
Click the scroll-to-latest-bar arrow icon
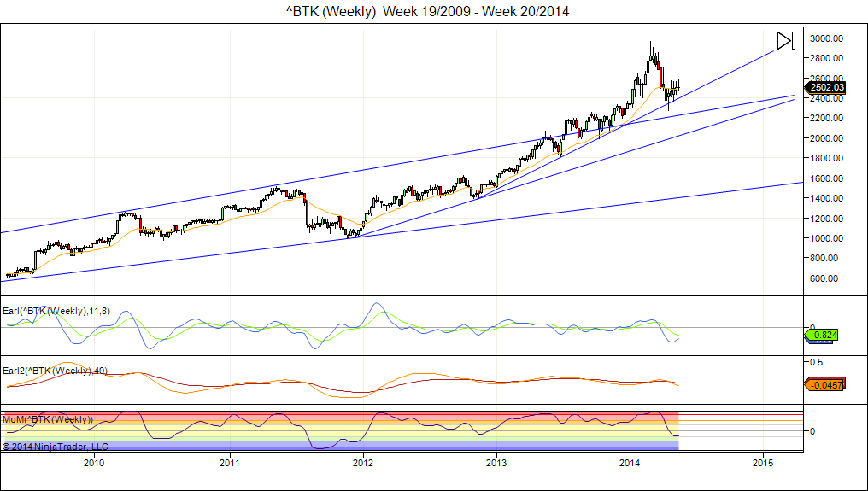[x=786, y=40]
